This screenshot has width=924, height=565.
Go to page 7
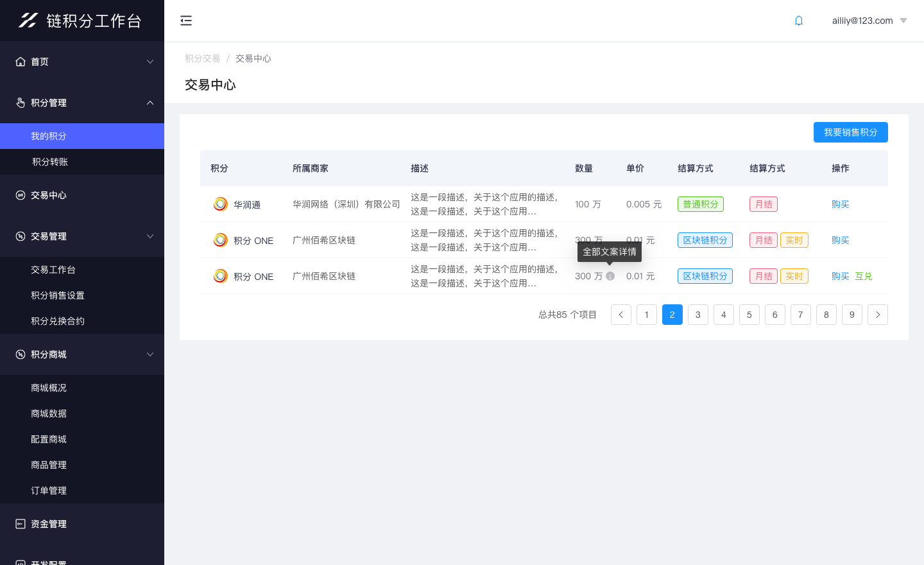[801, 315]
